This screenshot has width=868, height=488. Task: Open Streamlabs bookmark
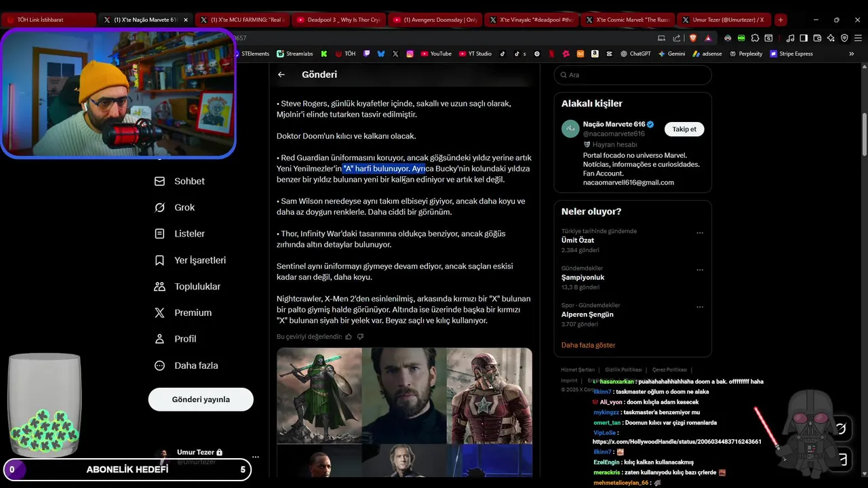coord(294,54)
